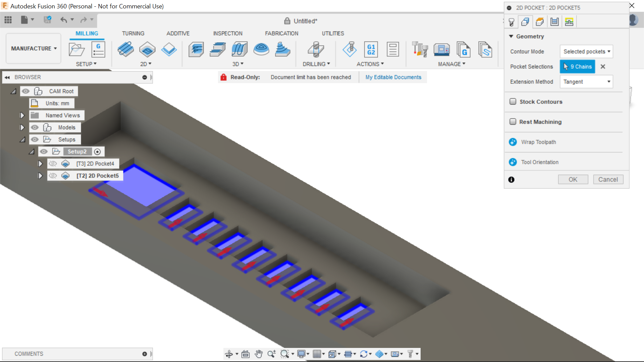Expand the Named Views item in the browser
This screenshot has width=644, height=362.
[x=22, y=115]
